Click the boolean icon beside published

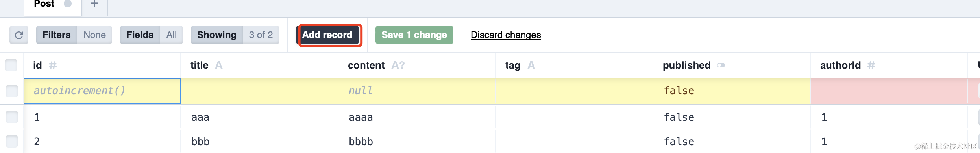tap(721, 66)
